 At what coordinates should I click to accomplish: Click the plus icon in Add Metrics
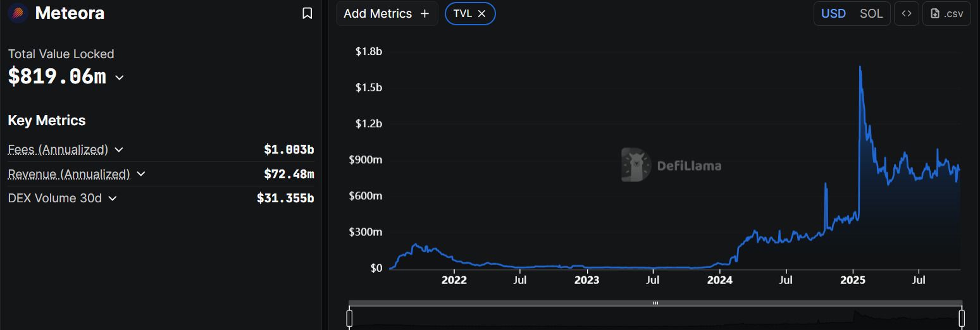click(x=425, y=14)
